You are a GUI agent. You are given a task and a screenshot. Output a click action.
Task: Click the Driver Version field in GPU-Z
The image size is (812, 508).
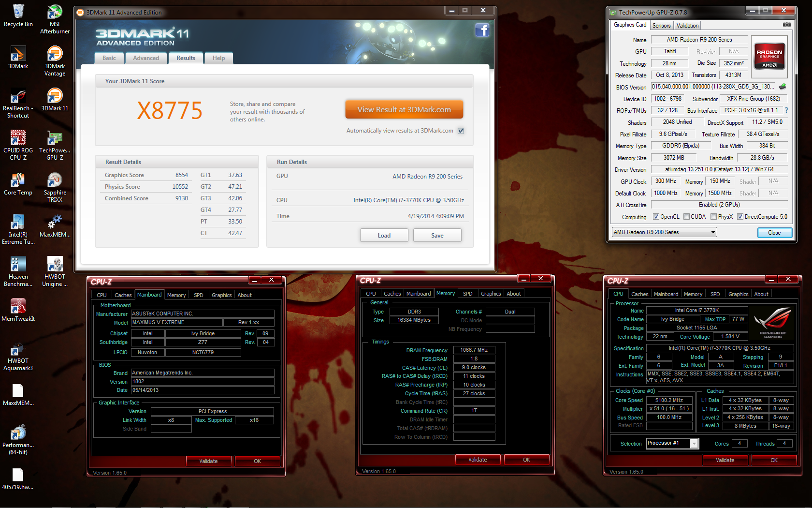coord(719,169)
